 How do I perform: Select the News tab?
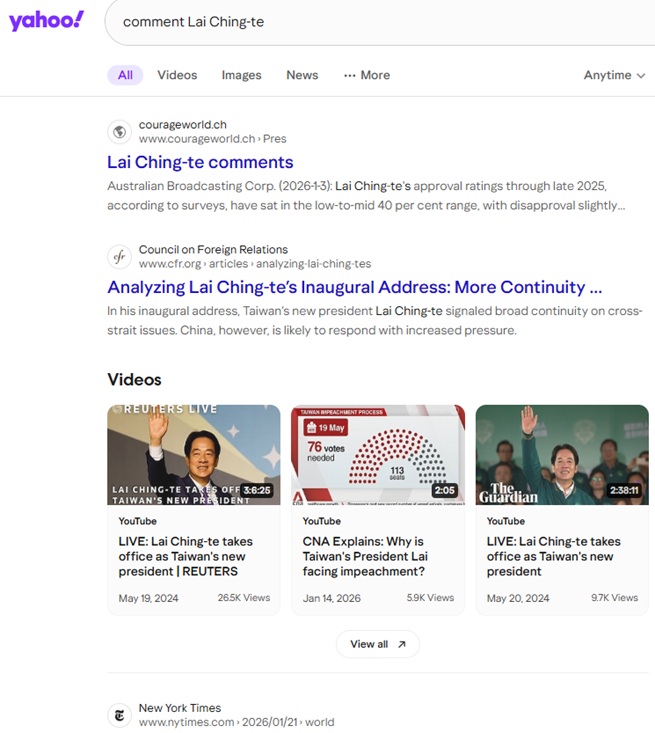[x=302, y=75]
